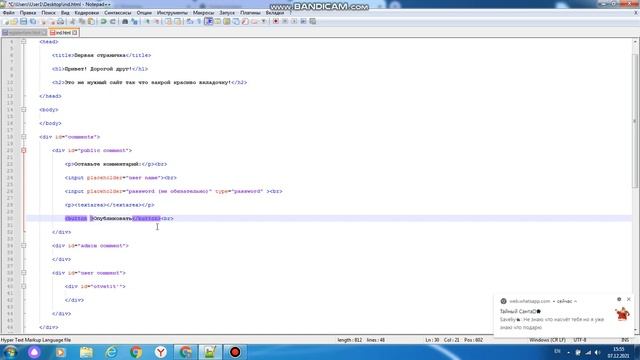Collapse the head tag fold at line 4
Viewport: 640px width, 360px height.
point(24,42)
